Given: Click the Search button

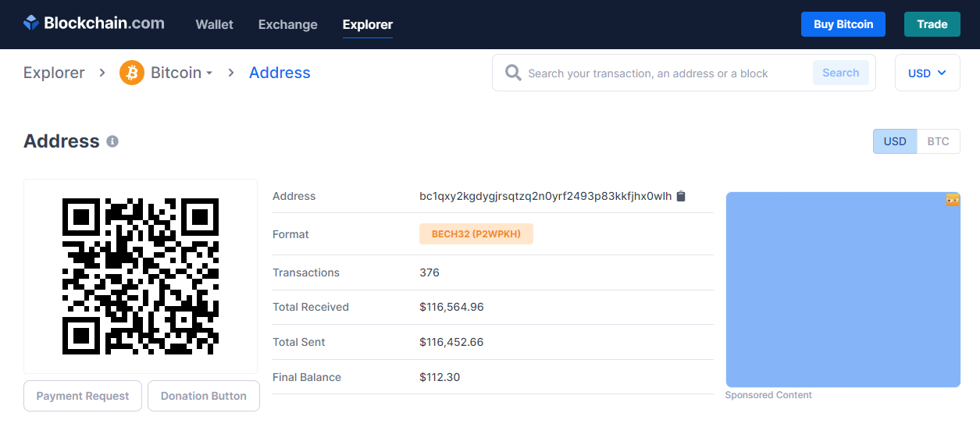Looking at the screenshot, I should pyautogui.click(x=841, y=73).
